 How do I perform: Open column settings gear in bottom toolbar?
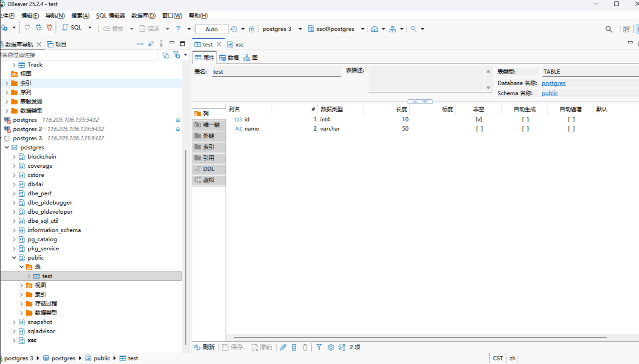point(331,347)
